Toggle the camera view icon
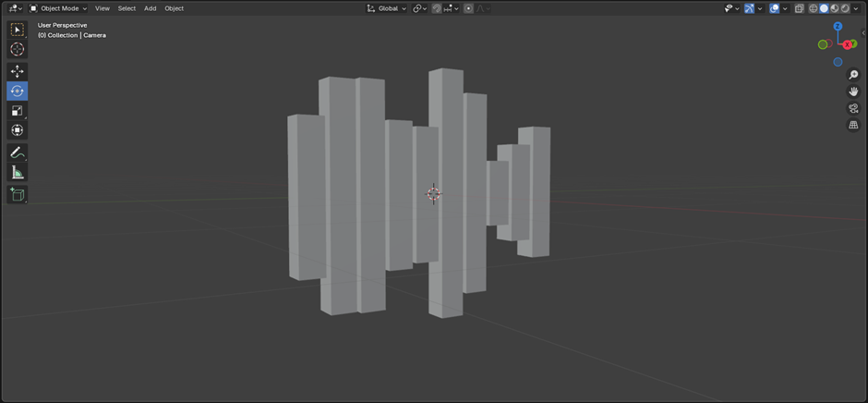Screen dimensions: 868x403 (x=853, y=108)
